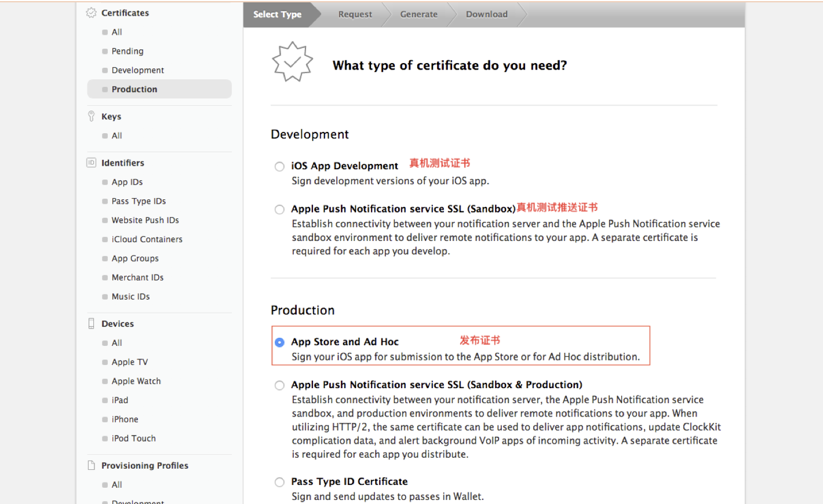Go to the Generate step tab
This screenshot has width=823, height=504.
click(419, 14)
